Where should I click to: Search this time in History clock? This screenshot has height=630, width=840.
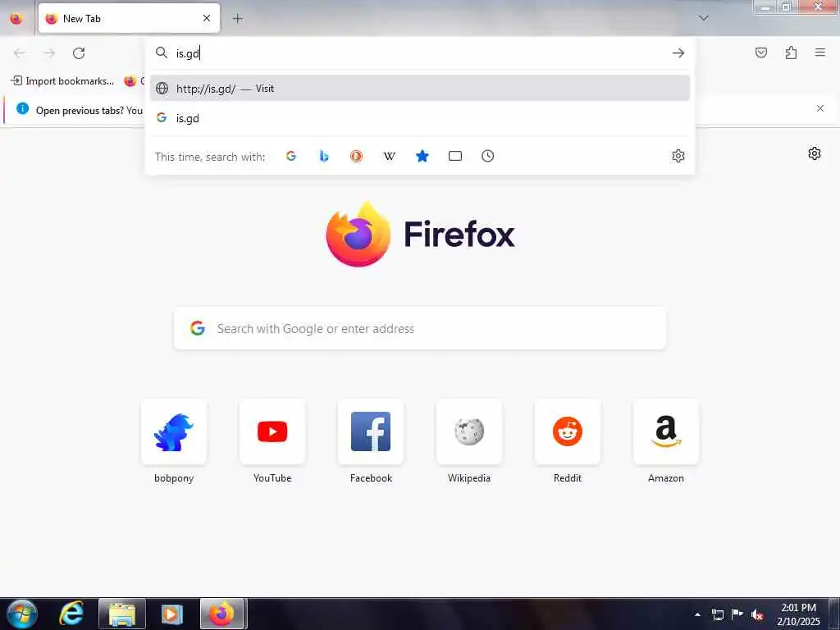tap(487, 156)
